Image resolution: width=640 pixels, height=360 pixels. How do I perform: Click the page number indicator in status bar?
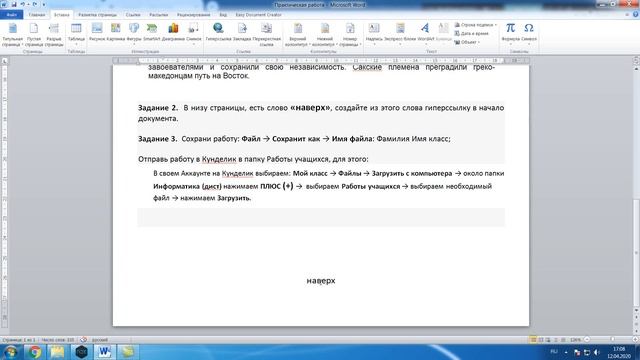point(19,340)
